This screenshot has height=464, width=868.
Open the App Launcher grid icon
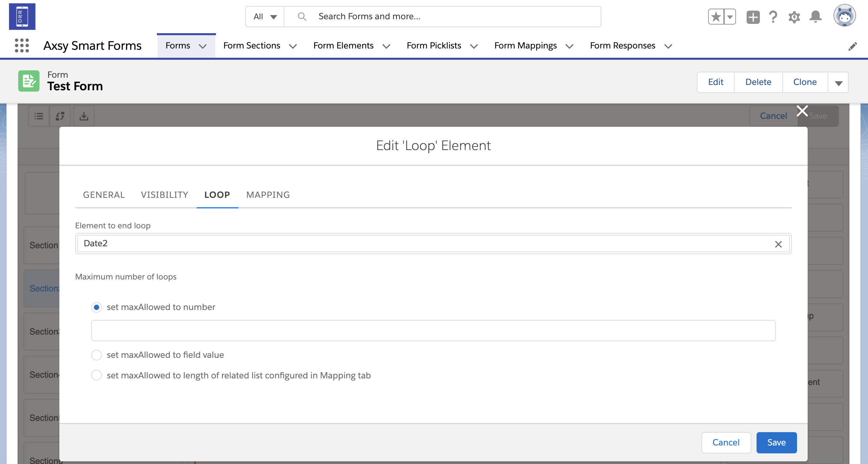click(22, 45)
